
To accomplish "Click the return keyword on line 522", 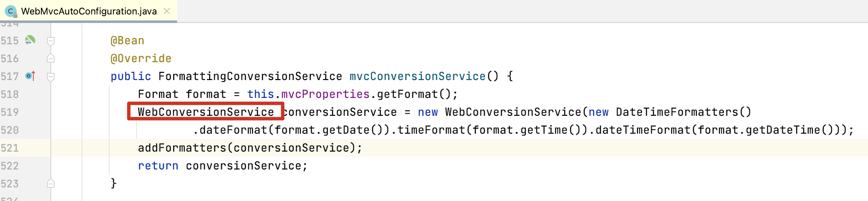I will pos(158,166).
